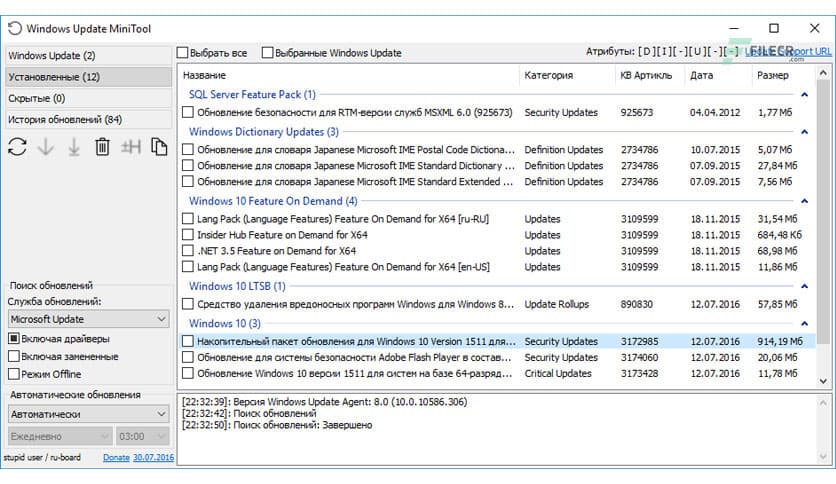Check Lang Pack Feature On Demand ru-RU checkbox
Screen dimensions: 836x484
188,219
